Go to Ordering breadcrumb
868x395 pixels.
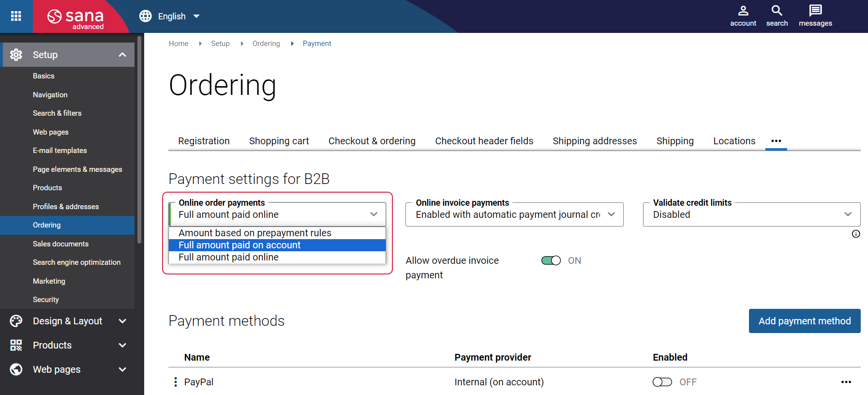coord(266,44)
